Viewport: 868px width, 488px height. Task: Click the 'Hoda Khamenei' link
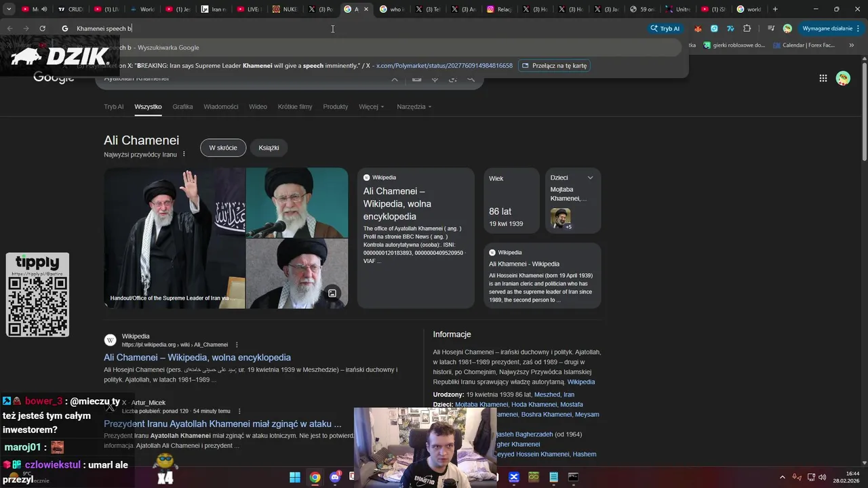click(x=534, y=405)
